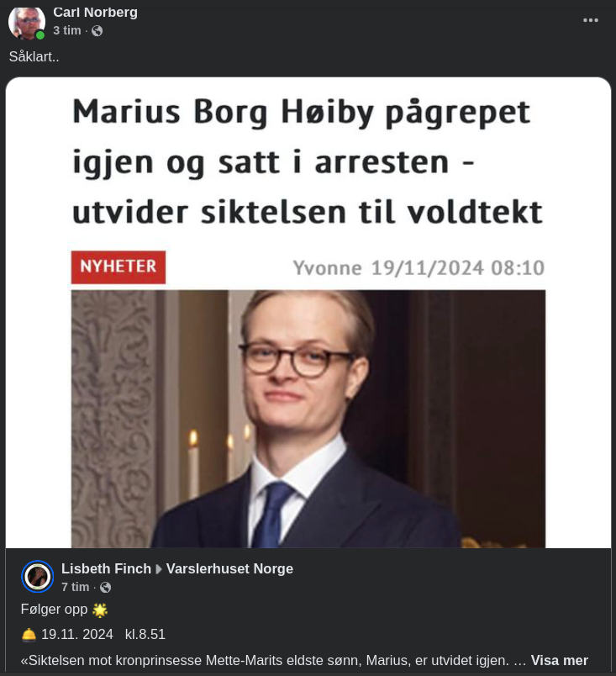Click Lisbeth Finch's profile avatar

pyautogui.click(x=38, y=577)
